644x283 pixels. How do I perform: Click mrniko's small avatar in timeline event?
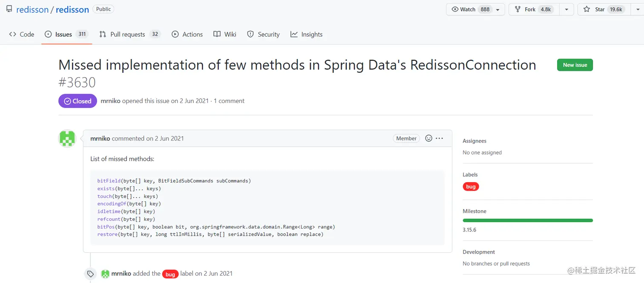[x=105, y=274]
